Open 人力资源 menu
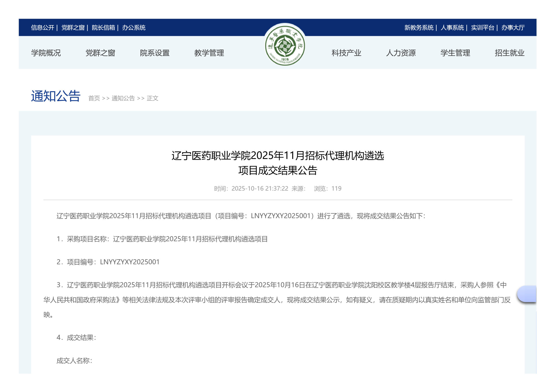555x392 pixels. coord(401,53)
